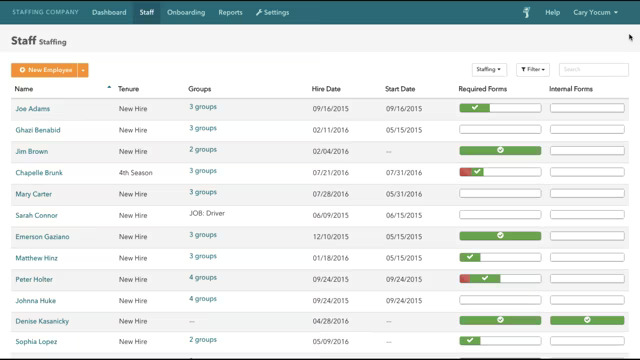
Task: Open the Cary Yocum user menu
Action: point(595,12)
